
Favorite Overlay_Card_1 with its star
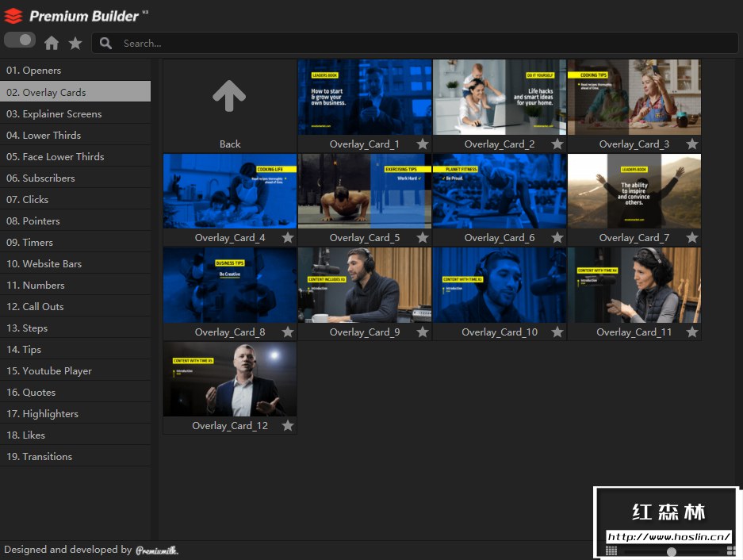[x=422, y=144]
